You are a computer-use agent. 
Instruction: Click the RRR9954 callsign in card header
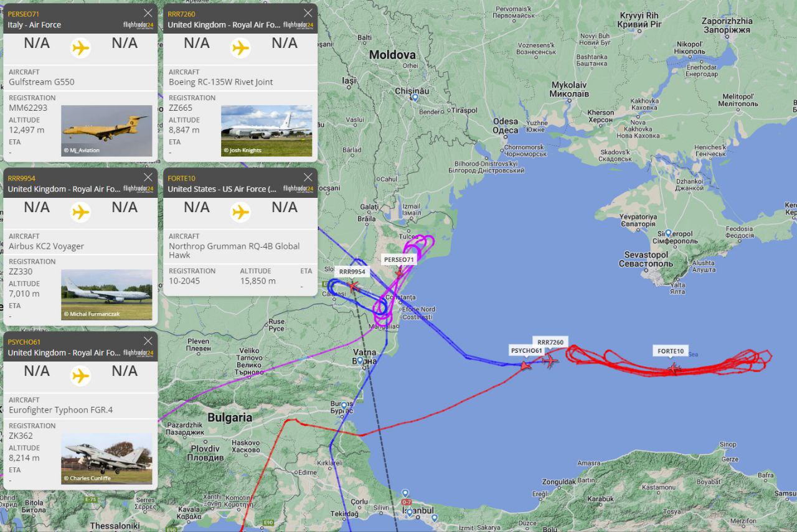(21, 178)
